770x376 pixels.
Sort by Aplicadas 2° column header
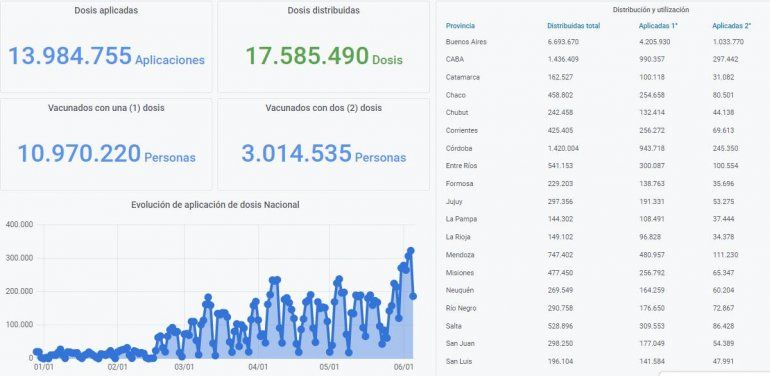pos(732,26)
